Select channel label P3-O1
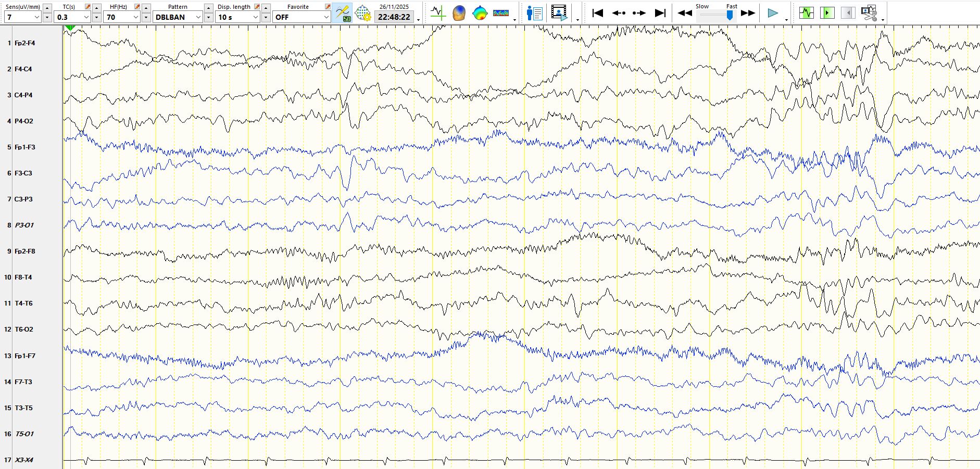 24,225
